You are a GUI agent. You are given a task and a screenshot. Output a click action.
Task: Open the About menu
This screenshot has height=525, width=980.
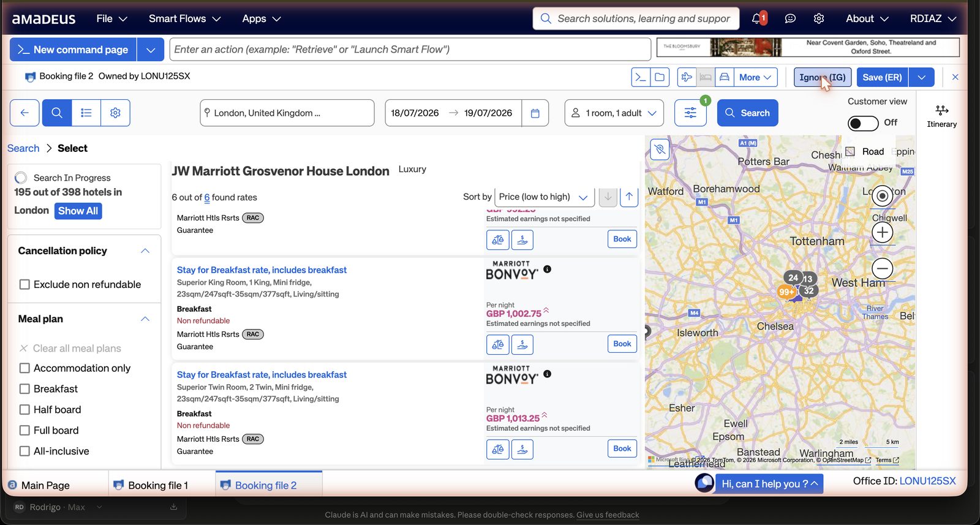point(867,18)
